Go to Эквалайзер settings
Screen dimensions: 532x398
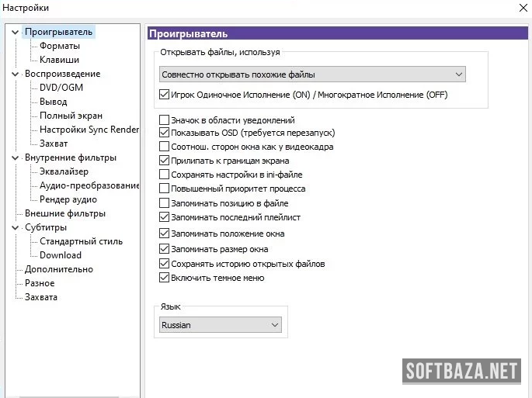64,171
